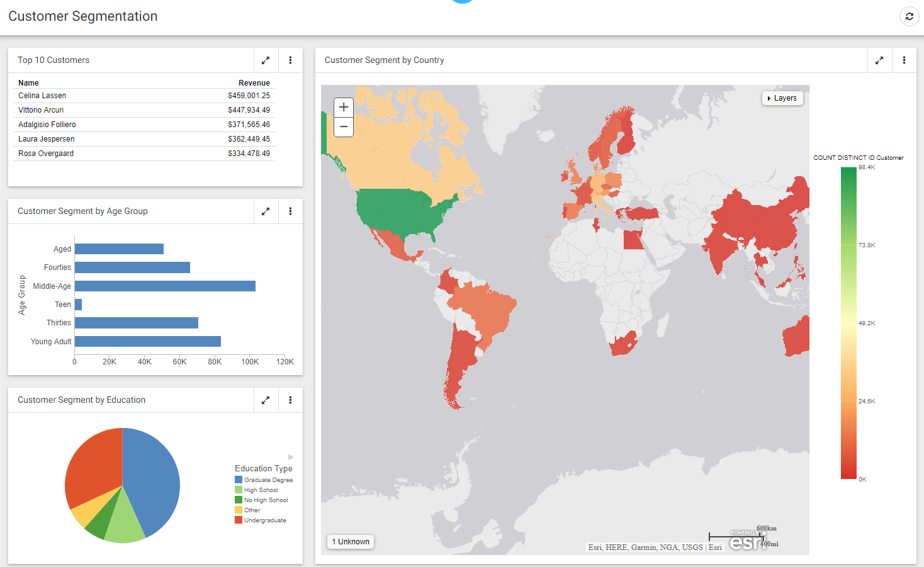Click the Thirties bar in chart
The width and height of the screenshot is (924, 567).
pos(137,323)
